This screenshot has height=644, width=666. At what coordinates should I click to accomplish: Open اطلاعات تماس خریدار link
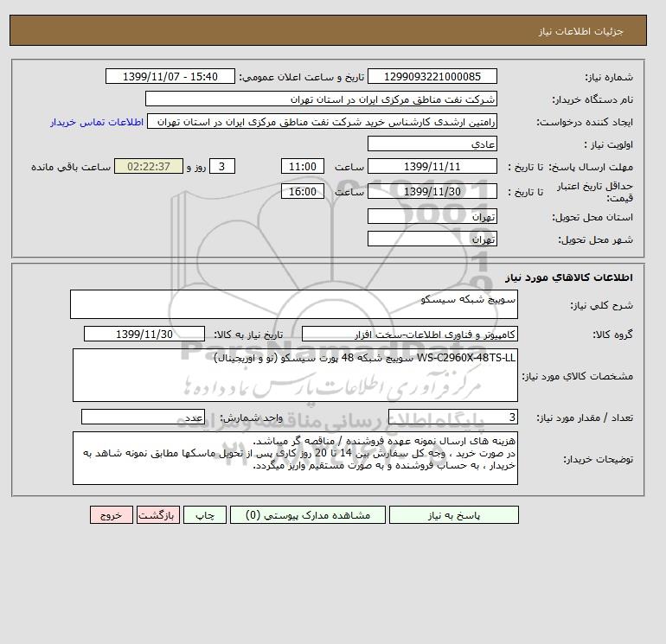[97, 122]
